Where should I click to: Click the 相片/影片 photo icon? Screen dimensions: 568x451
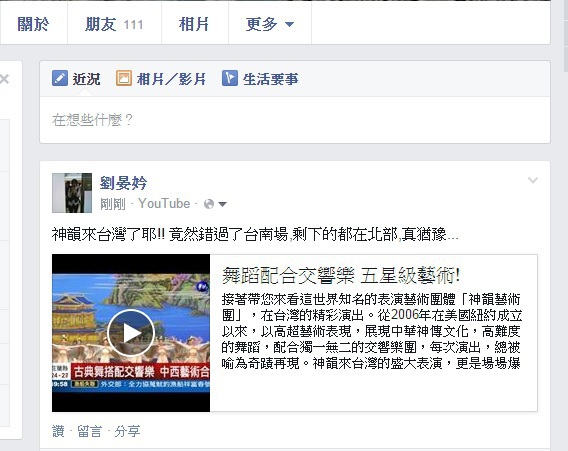pyautogui.click(x=124, y=78)
